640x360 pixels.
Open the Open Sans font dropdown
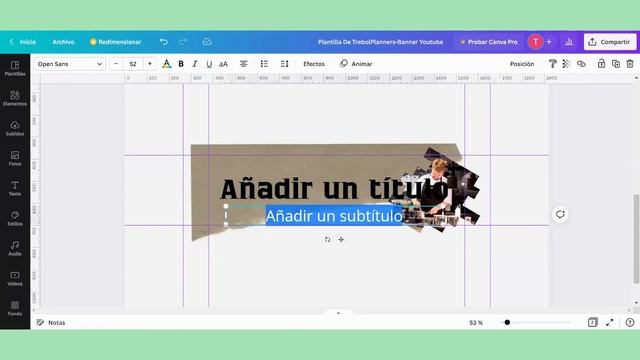tap(69, 64)
